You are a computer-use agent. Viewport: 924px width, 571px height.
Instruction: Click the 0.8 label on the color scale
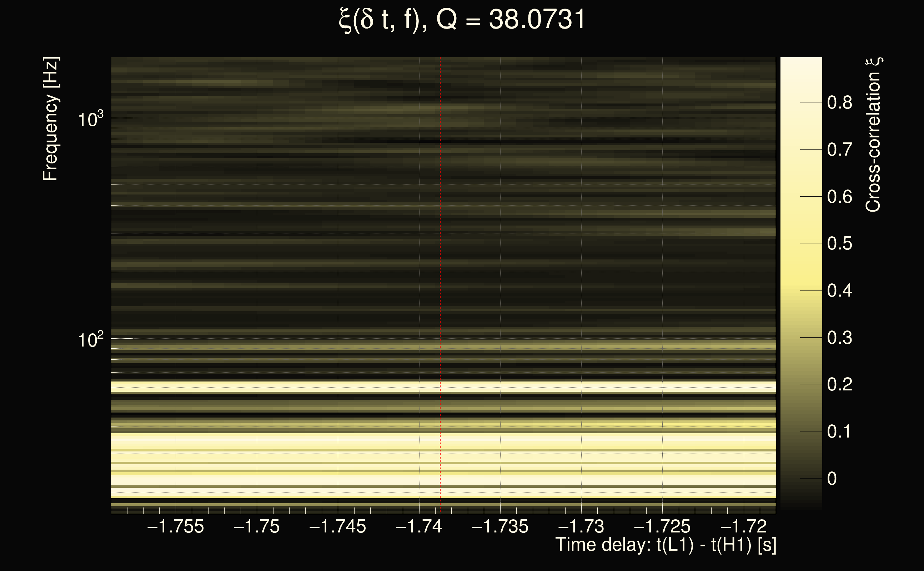[839, 103]
